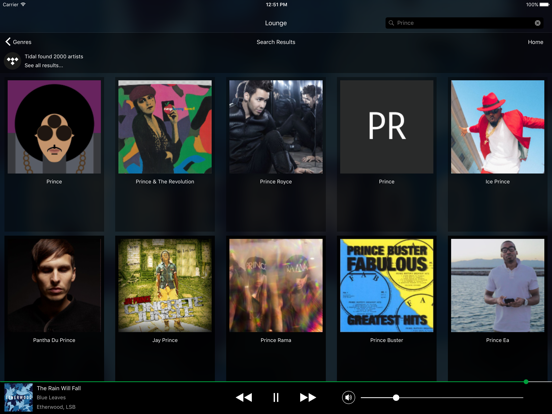Open Prince Rama artist artwork
The width and height of the screenshot is (552, 414).
(276, 285)
